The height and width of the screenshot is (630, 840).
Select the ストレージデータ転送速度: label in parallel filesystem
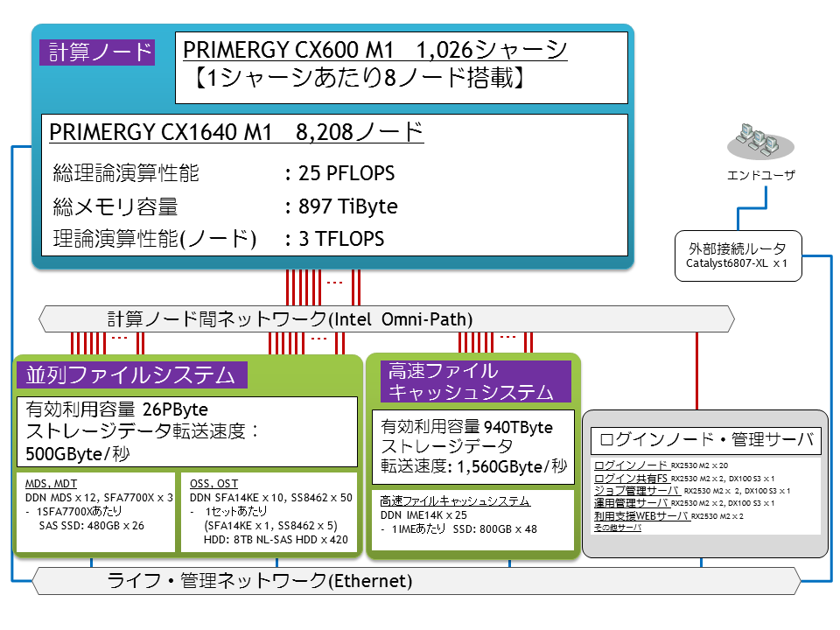[x=143, y=431]
